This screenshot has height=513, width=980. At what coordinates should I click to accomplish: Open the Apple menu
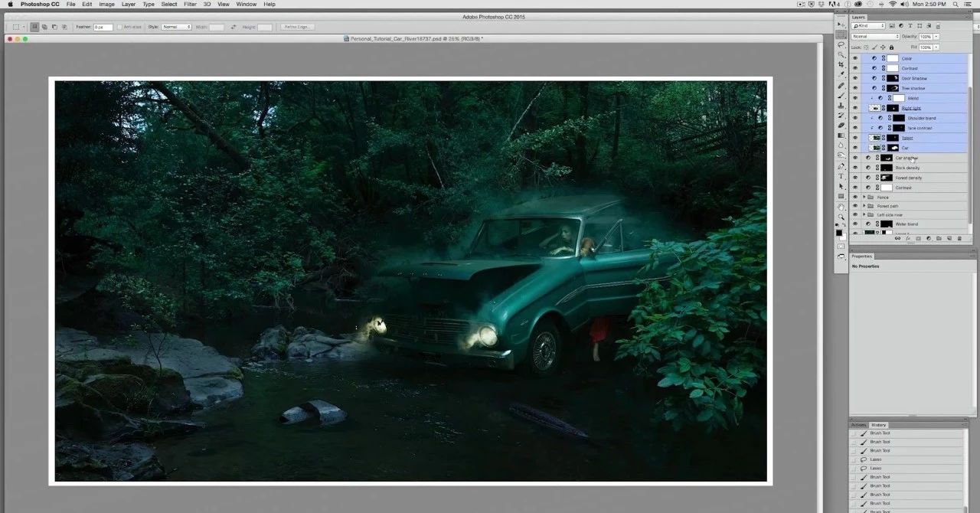pos(10,4)
